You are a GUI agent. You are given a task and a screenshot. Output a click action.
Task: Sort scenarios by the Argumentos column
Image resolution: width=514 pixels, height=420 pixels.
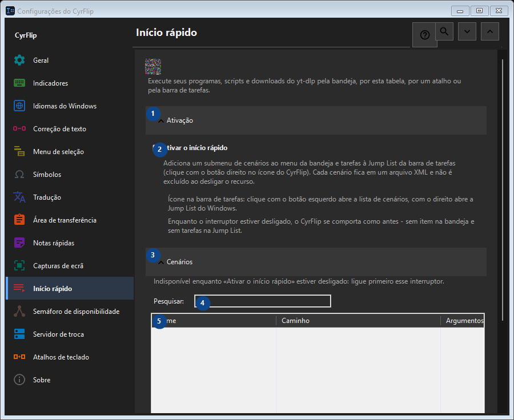(x=462, y=320)
